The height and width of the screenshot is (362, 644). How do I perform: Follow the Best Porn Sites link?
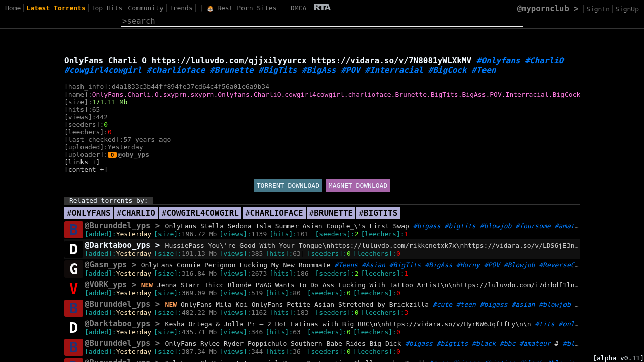coord(247,8)
